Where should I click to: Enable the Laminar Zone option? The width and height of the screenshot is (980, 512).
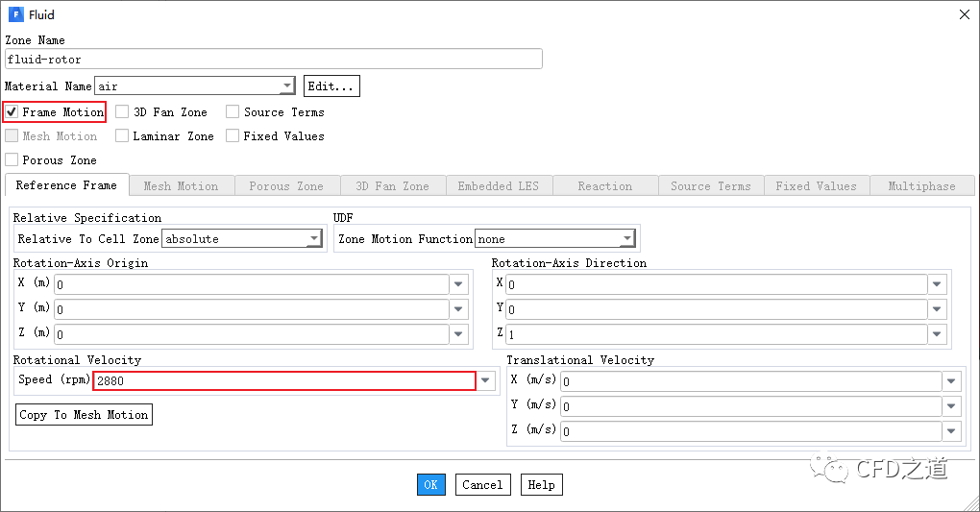point(122,136)
